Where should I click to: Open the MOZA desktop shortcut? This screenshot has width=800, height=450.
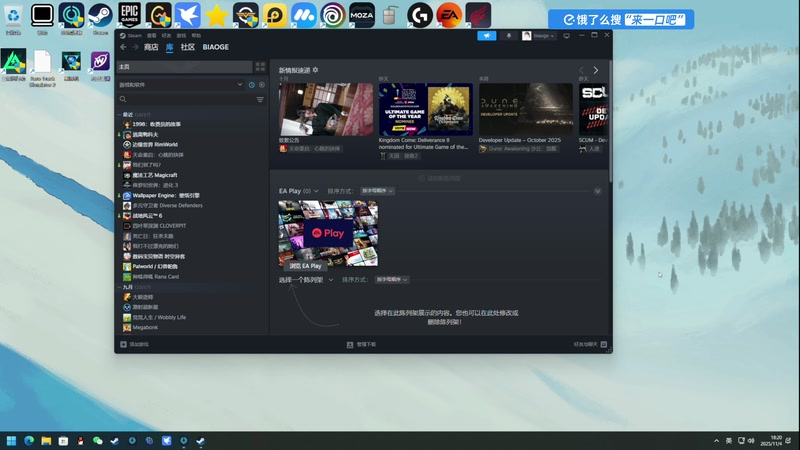click(x=362, y=15)
